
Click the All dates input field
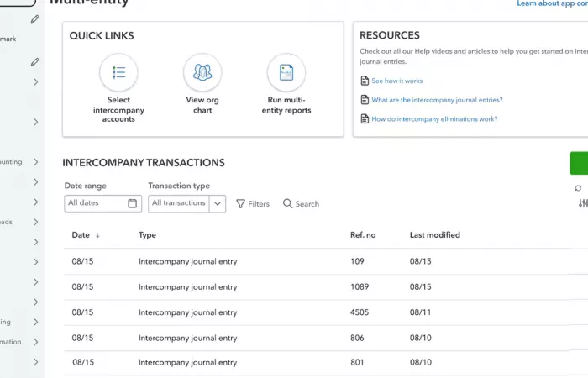pos(102,203)
